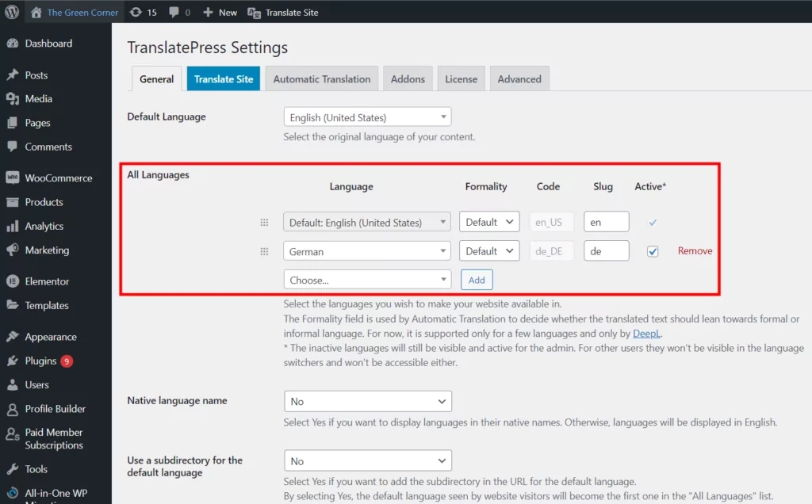Click the comments bubble icon in admin bar
Viewport: 812px width, 504px height.
coord(174,13)
